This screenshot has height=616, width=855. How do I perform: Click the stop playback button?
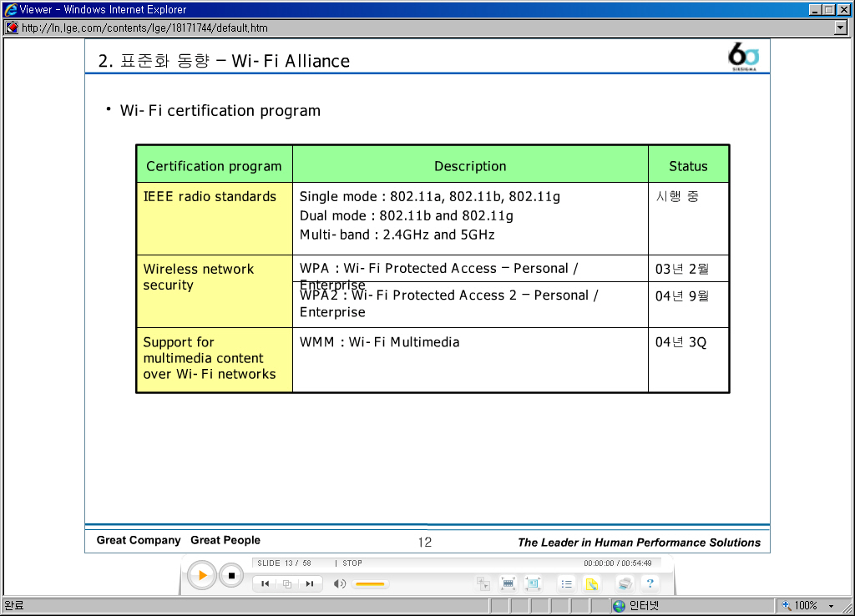pos(231,576)
